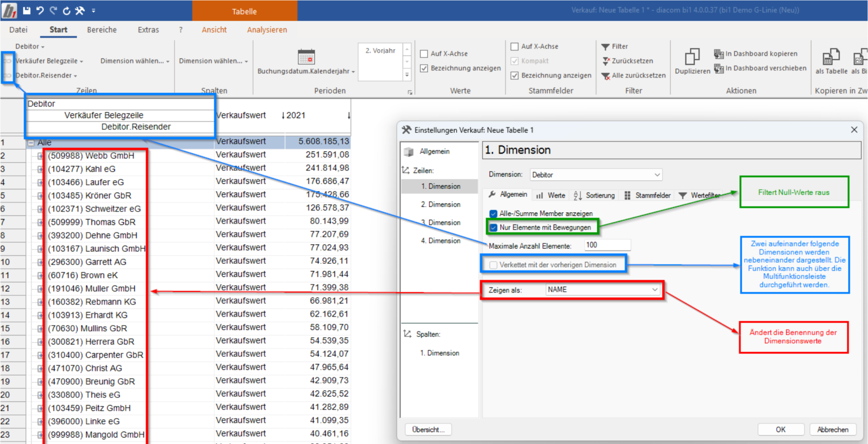Viewport: 868px width, 444px height.
Task: Click the Undo arrow in quick access toolbar
Action: point(40,10)
